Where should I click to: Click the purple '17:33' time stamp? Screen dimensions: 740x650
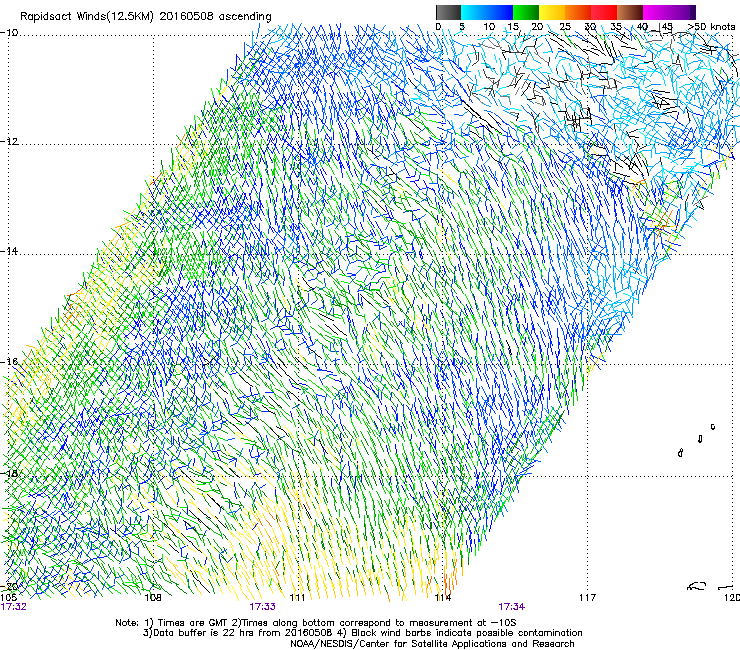coord(262,607)
